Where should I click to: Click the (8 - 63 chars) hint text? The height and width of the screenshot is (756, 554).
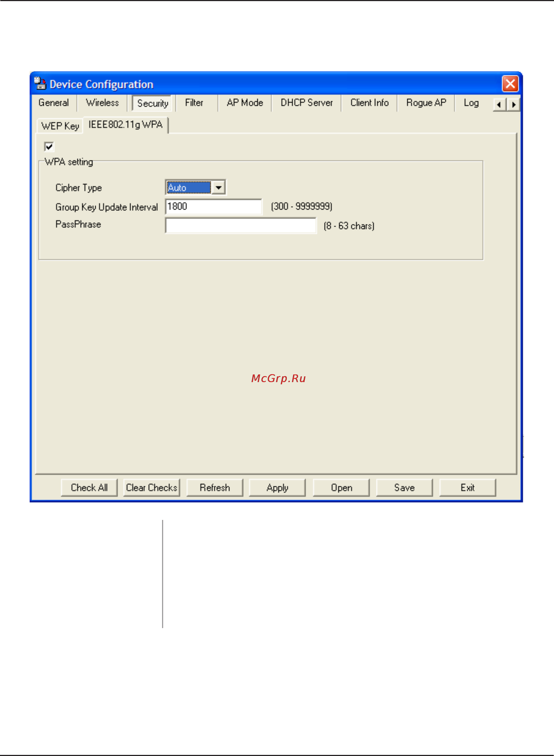click(x=349, y=226)
